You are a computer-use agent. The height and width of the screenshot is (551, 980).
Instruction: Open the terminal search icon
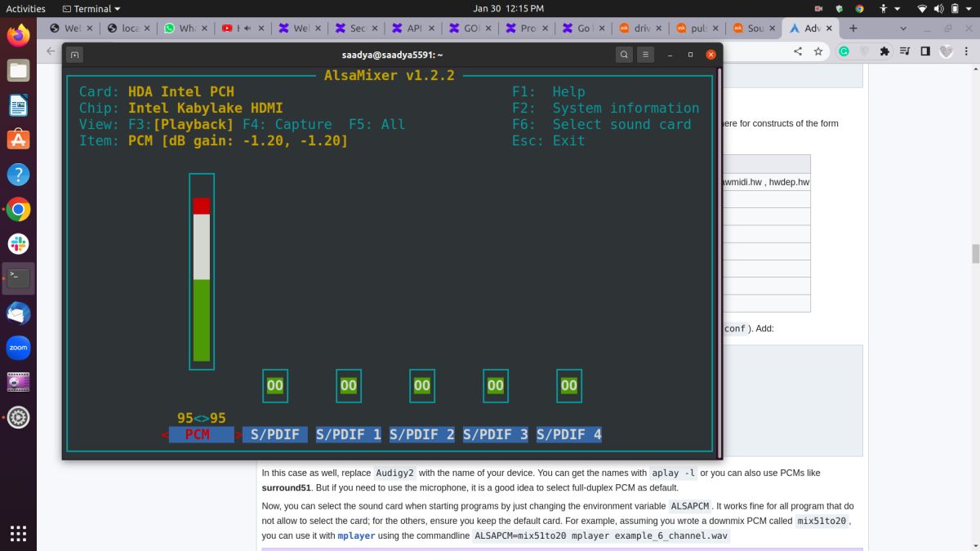(x=624, y=55)
